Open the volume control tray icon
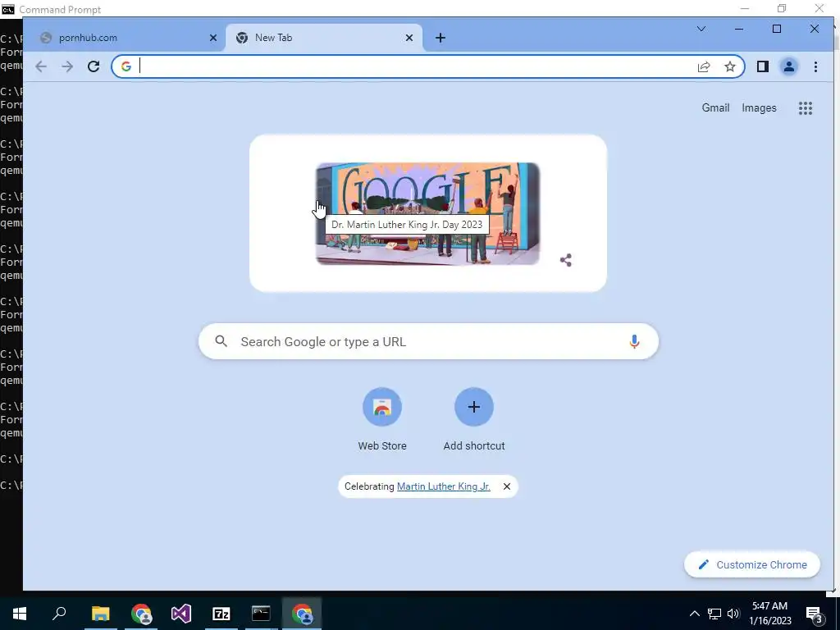The height and width of the screenshot is (630, 840). (x=733, y=614)
